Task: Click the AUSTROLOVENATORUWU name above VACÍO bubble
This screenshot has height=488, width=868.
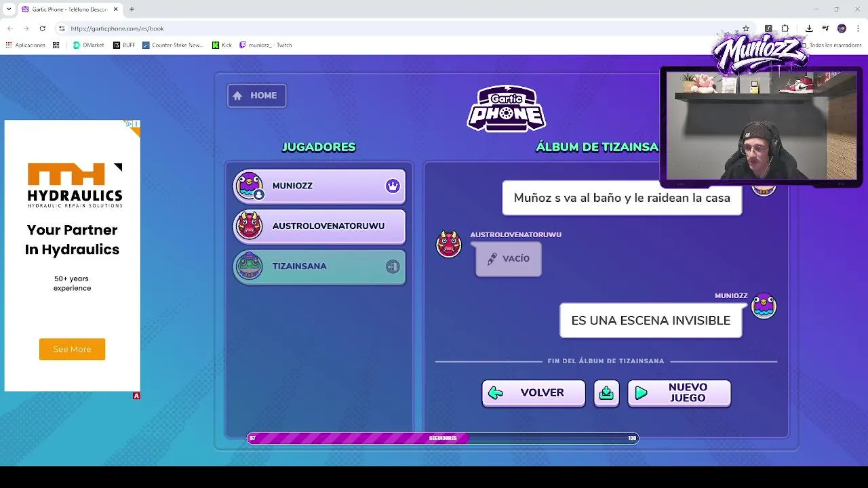Action: click(x=515, y=235)
